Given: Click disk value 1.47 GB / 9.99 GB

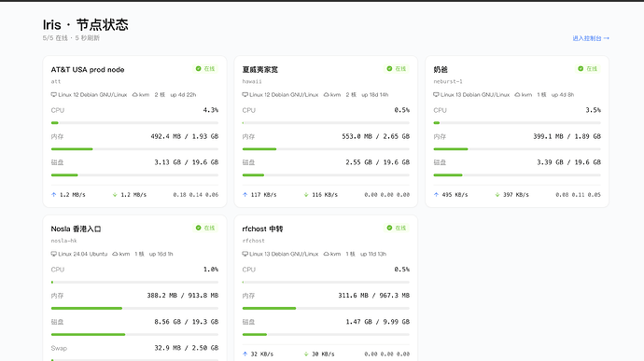Looking at the screenshot, I should [377, 322].
